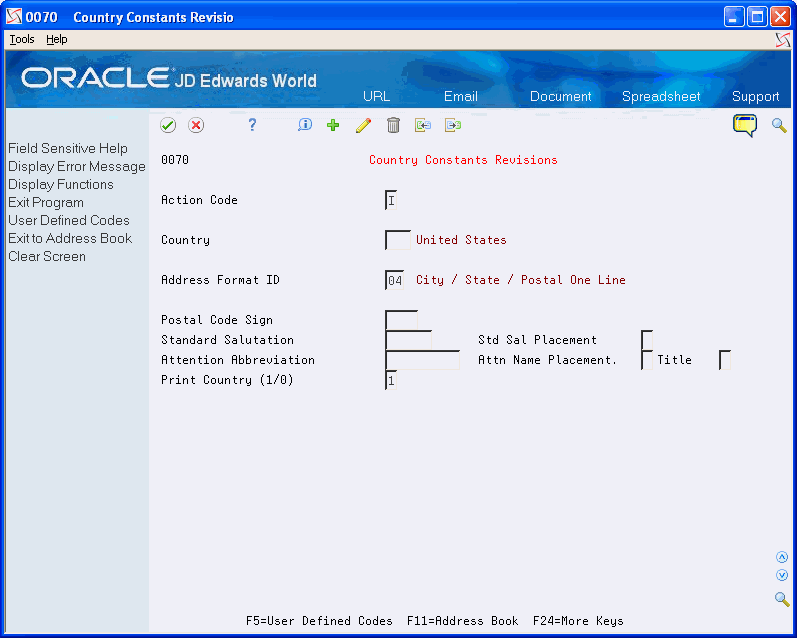
Task: Click the Clear Screen link
Action: pyautogui.click(x=47, y=256)
